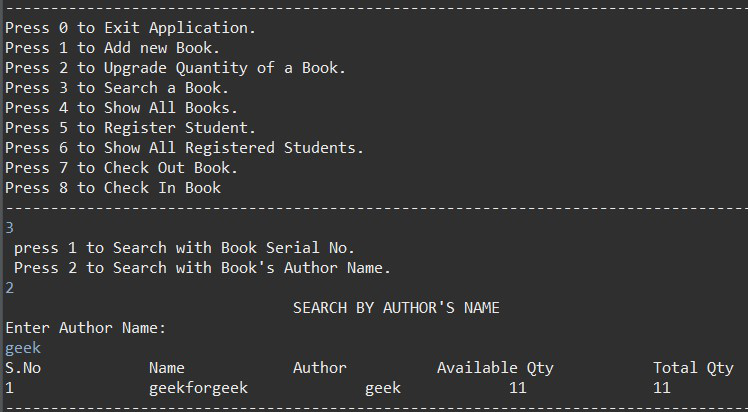Click the typed input '2' in the console
748x412 pixels.
(10, 288)
